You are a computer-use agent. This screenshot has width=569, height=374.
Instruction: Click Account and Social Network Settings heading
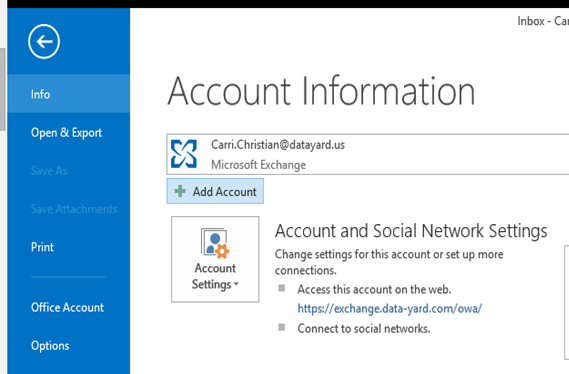pyautogui.click(x=411, y=231)
